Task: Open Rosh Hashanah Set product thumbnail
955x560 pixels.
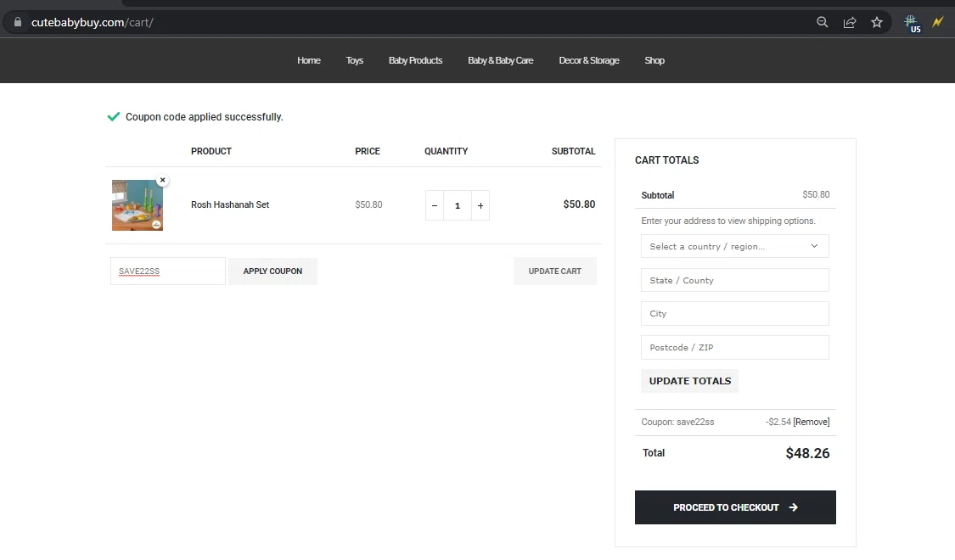Action: point(138,205)
